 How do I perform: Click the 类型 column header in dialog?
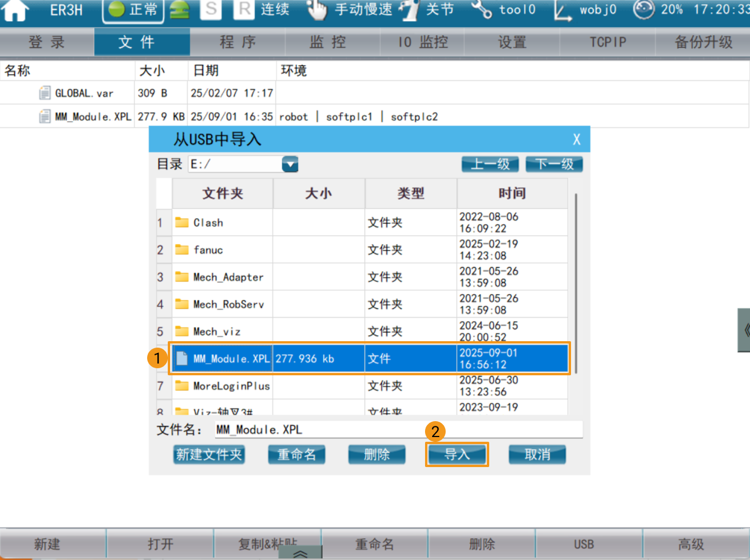tap(411, 194)
